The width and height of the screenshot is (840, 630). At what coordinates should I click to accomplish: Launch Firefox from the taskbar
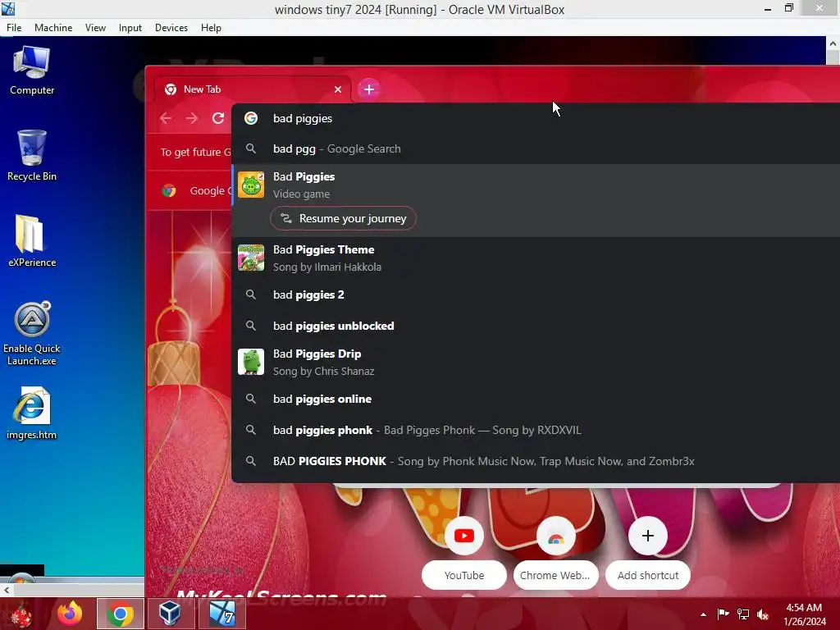[70, 614]
